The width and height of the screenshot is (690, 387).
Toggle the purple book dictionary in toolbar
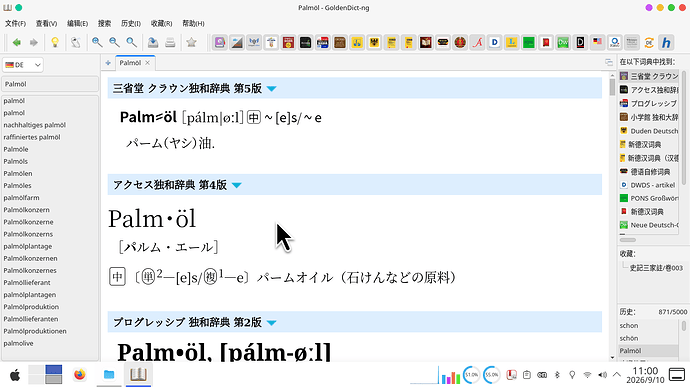click(220, 43)
